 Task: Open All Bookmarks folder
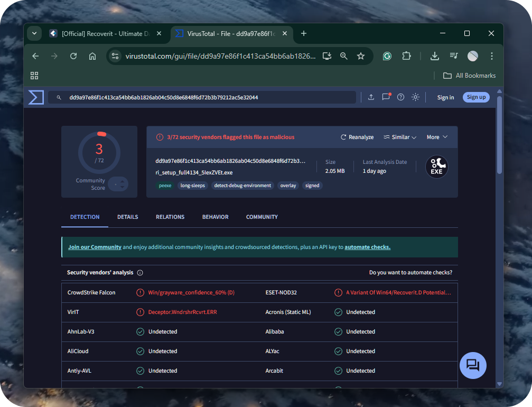coord(470,76)
